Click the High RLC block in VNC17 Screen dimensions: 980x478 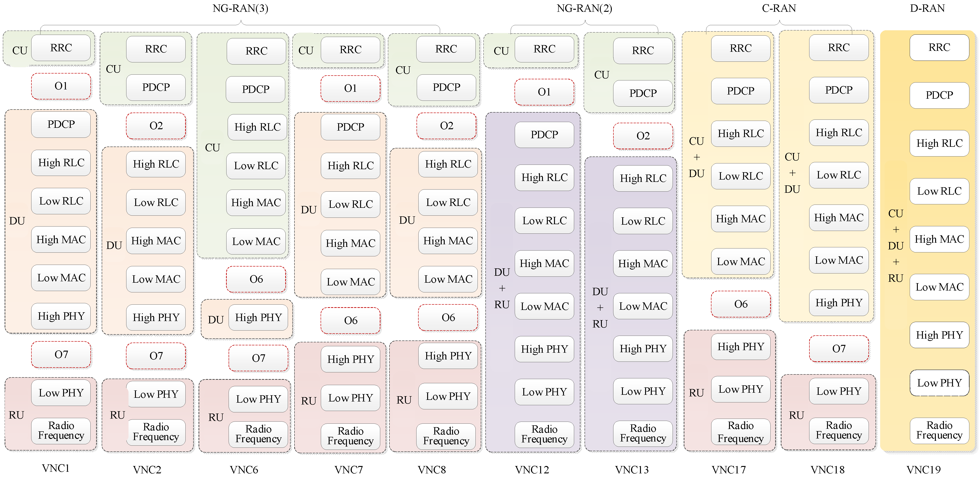point(740,134)
